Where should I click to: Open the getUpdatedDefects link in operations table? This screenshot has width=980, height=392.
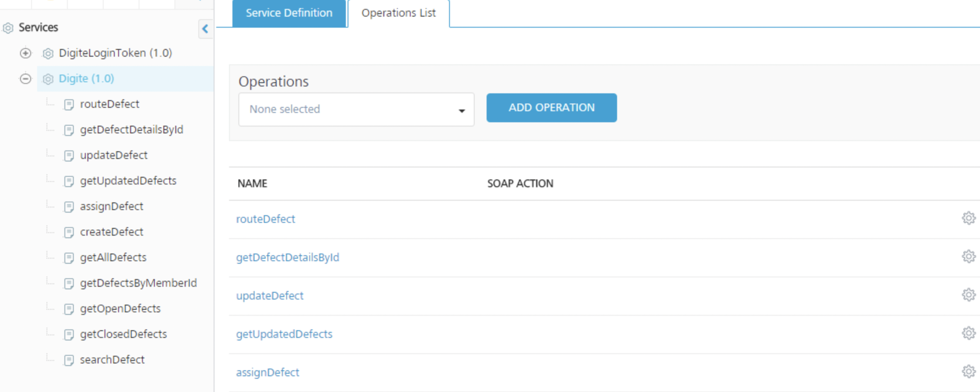pos(284,334)
